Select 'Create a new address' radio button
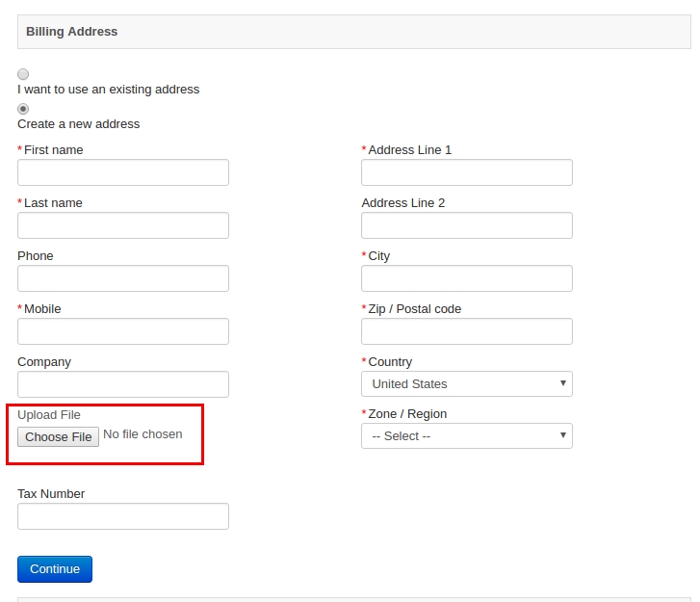The height and width of the screenshot is (602, 700). coord(23,109)
